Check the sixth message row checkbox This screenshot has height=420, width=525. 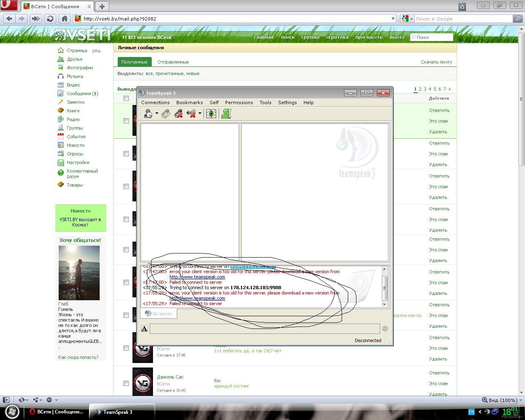(126, 283)
